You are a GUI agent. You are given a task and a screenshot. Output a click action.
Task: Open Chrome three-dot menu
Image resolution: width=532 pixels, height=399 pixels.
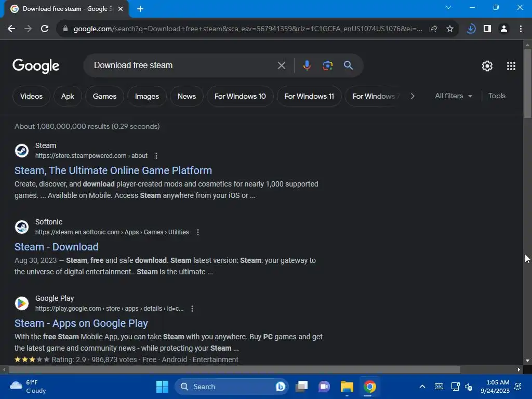tap(521, 29)
